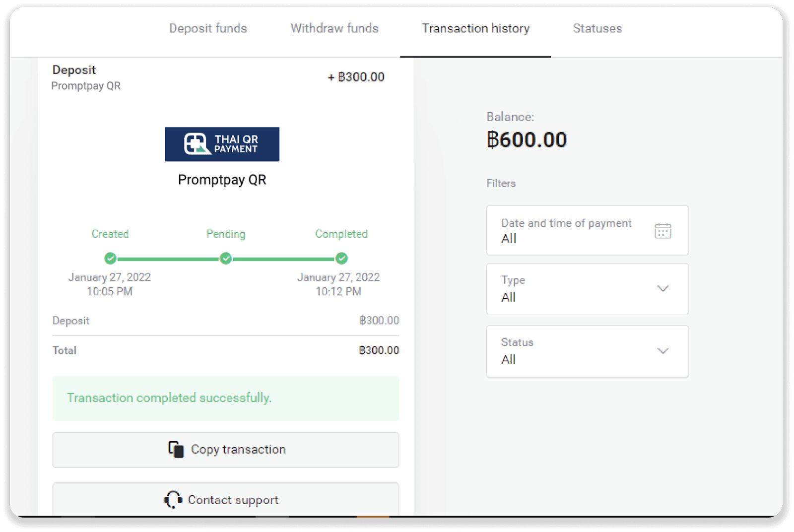Expand the Status filter dropdown
The width and height of the screenshot is (794, 532).
click(663, 351)
